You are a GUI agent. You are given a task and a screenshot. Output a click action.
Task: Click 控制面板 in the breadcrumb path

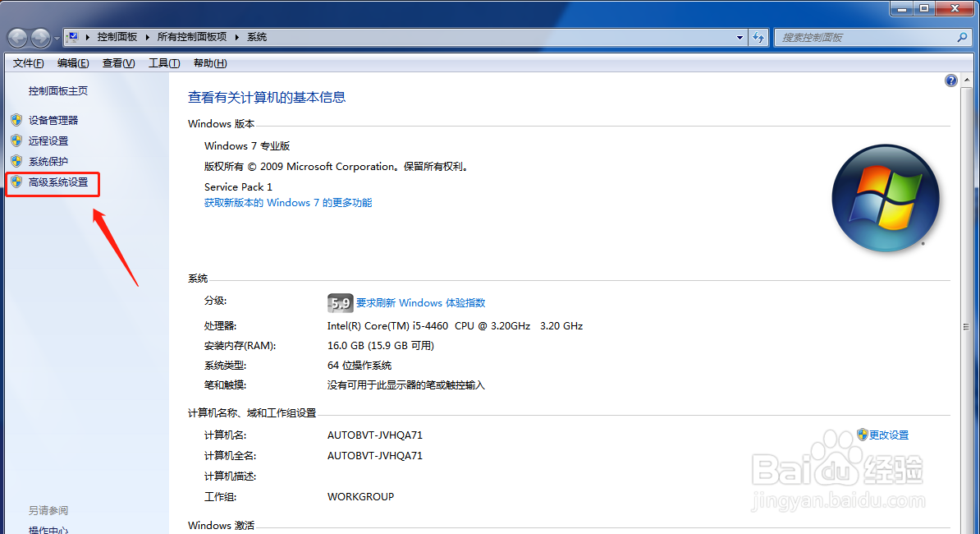tap(117, 37)
